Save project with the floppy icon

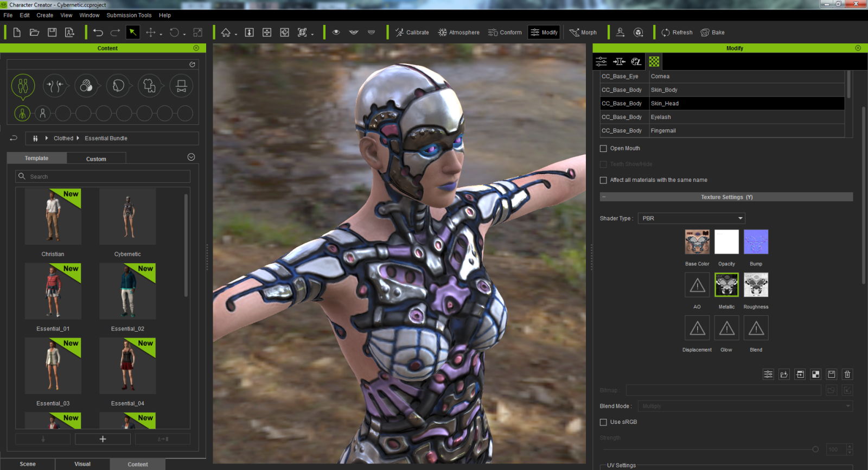pyautogui.click(x=52, y=33)
